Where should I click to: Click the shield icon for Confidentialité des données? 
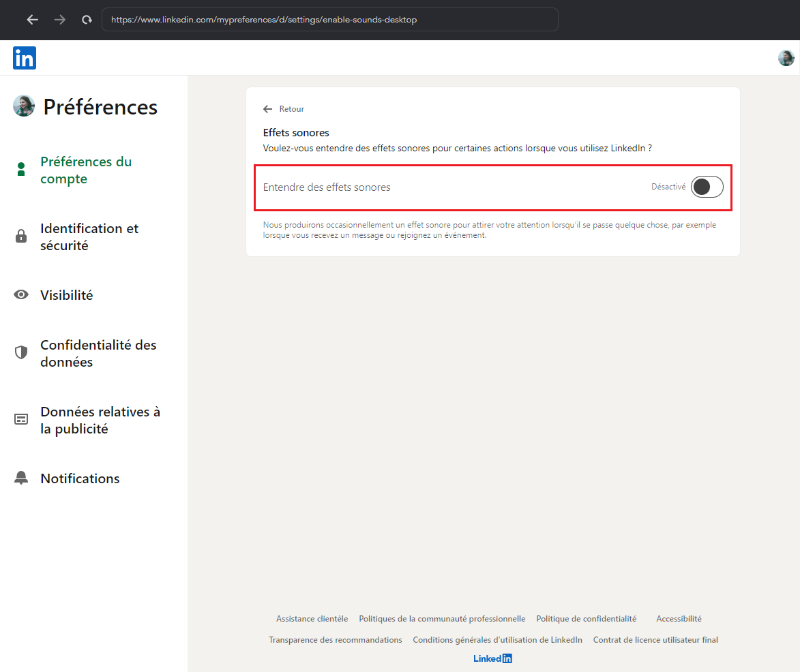pyautogui.click(x=21, y=353)
